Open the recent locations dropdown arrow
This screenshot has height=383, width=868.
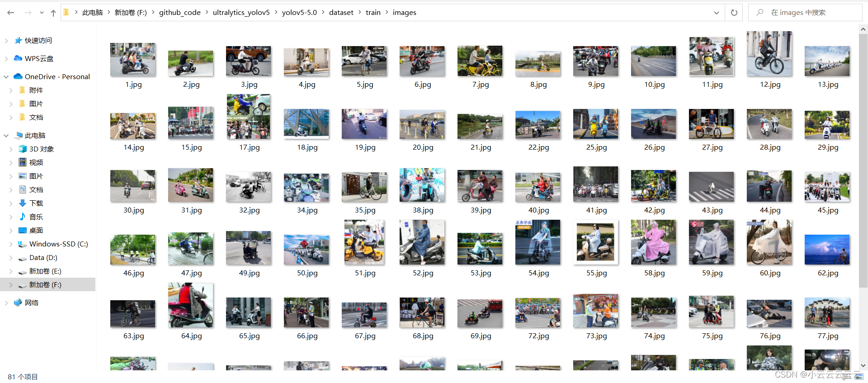[x=42, y=13]
